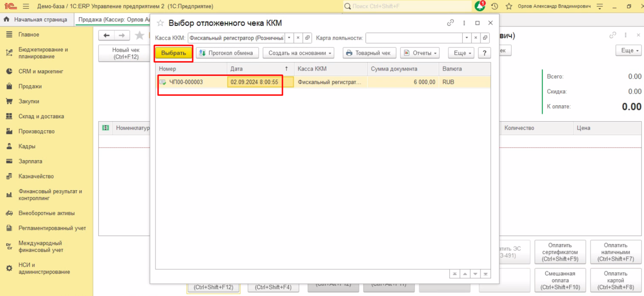
Task: Open the history clock icon
Action: tap(494, 6)
